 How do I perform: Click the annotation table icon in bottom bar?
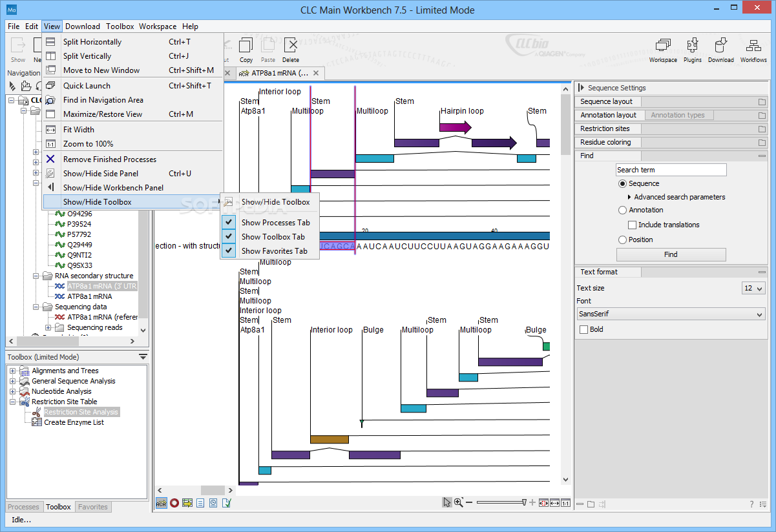187,503
